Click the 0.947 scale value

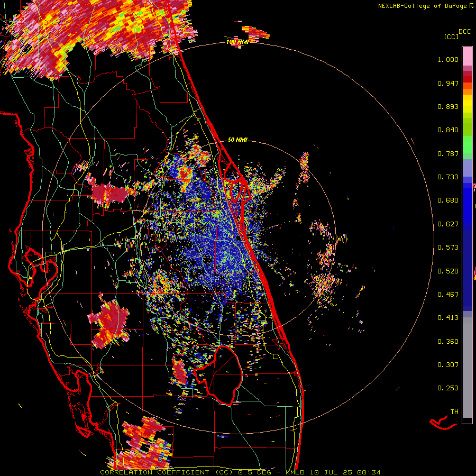[448, 83]
